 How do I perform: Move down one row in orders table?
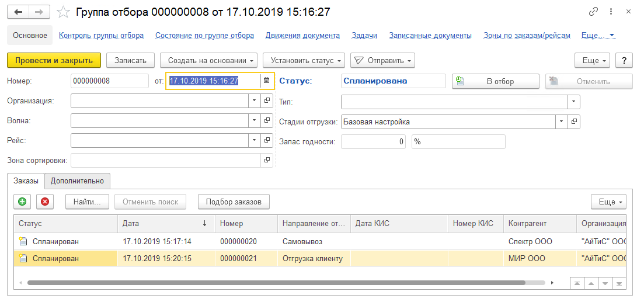605,283
